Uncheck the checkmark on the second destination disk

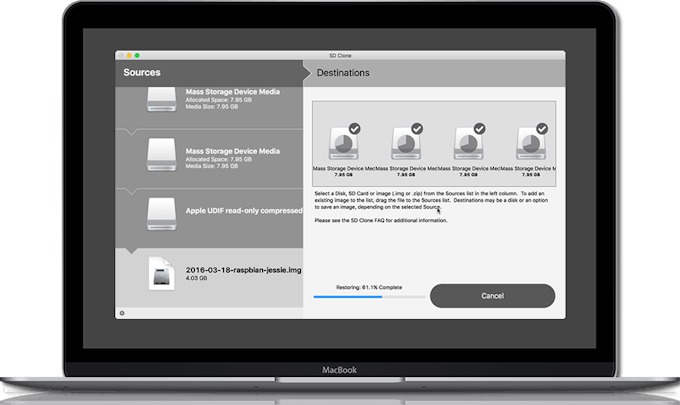tap(417, 129)
